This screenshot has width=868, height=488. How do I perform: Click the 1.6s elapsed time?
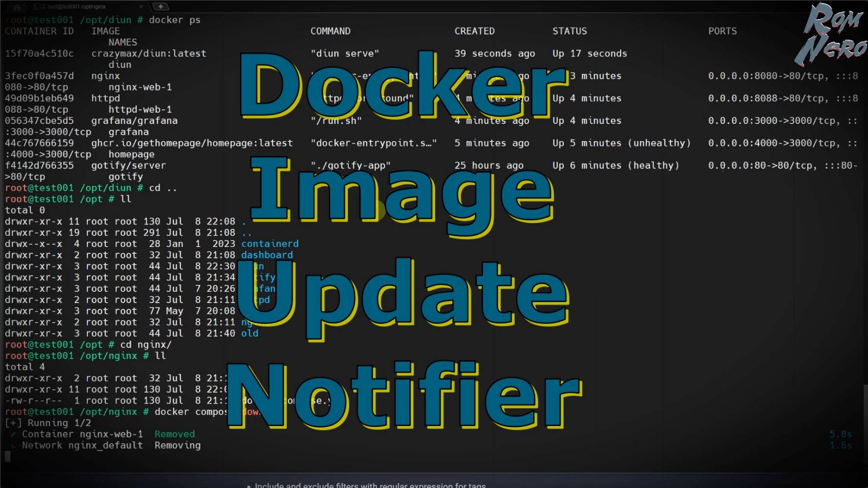841,446
